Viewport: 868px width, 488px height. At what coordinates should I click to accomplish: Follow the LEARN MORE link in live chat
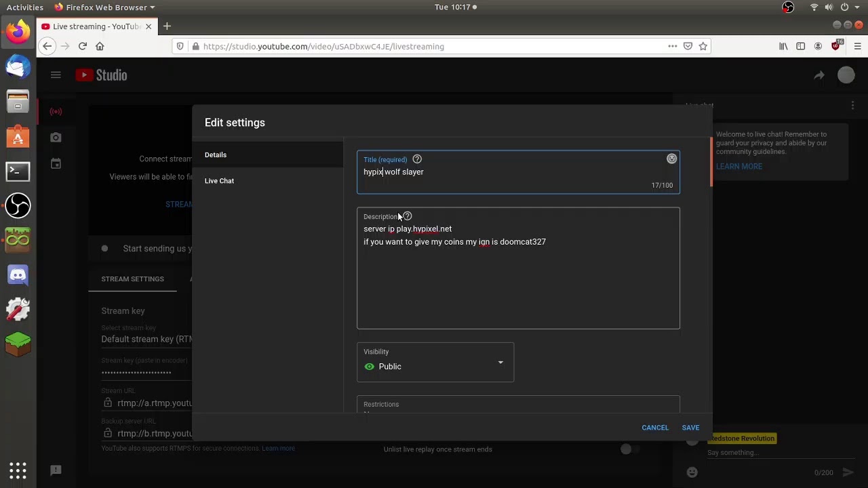(739, 167)
